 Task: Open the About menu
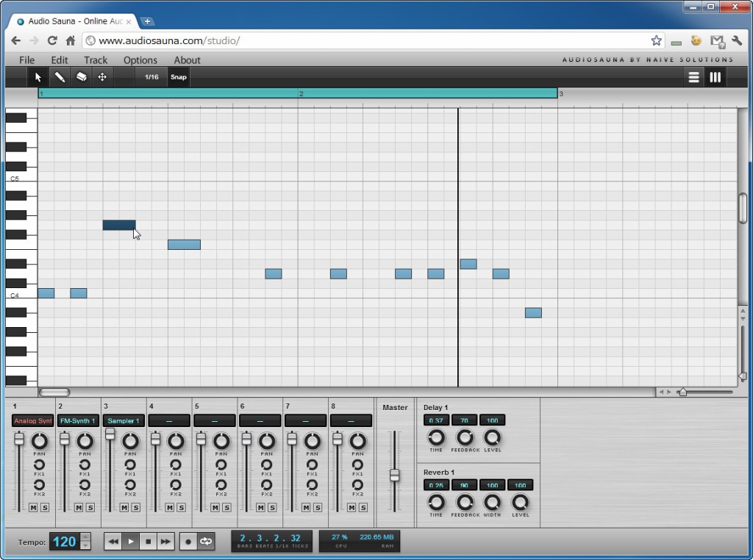click(x=188, y=60)
